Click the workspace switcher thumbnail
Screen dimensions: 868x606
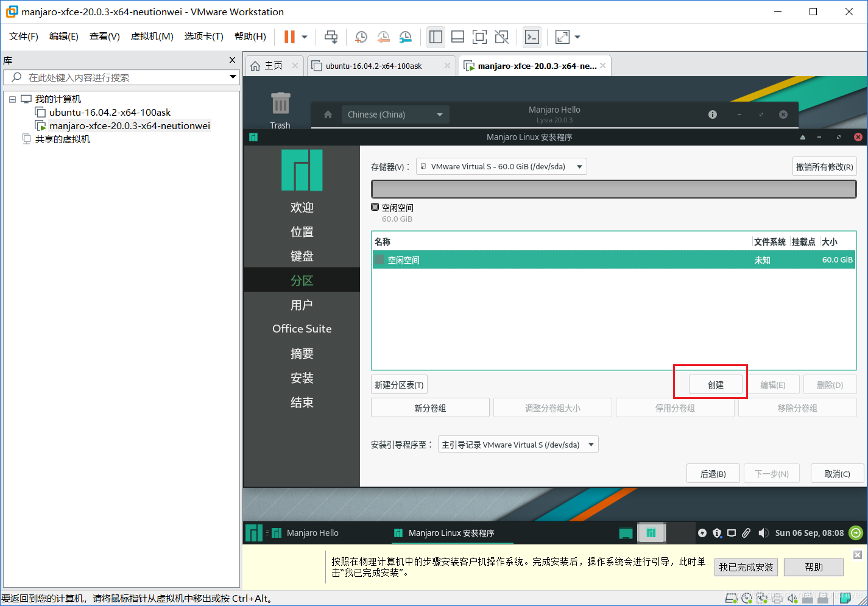tap(651, 533)
